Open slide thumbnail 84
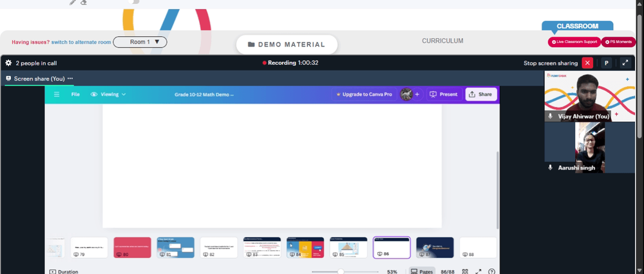The image size is (644, 274). click(305, 248)
